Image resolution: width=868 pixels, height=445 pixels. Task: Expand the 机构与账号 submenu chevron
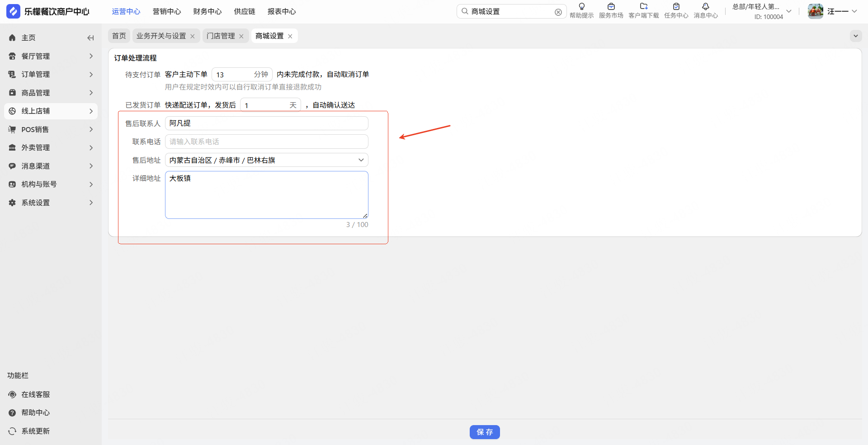pos(91,184)
